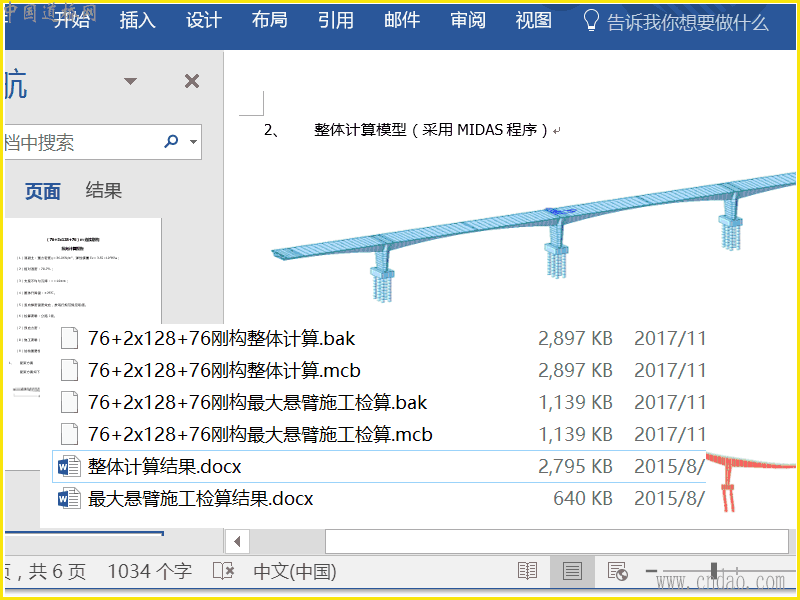800x600 pixels.
Task: Click file icon of 最大悬臂施工检算.bak
Action: (69, 403)
